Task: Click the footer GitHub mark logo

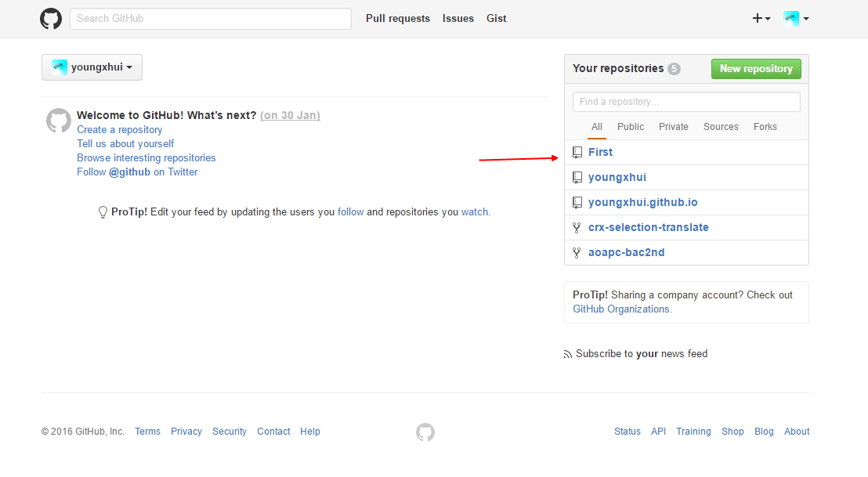Action: [425, 432]
